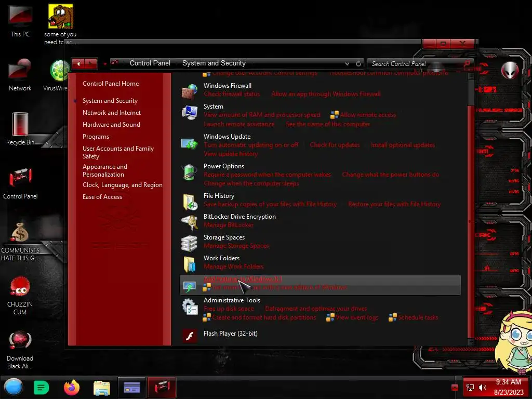Switch to the purple window taskbar button
The height and width of the screenshot is (399, 532).
pos(131,387)
